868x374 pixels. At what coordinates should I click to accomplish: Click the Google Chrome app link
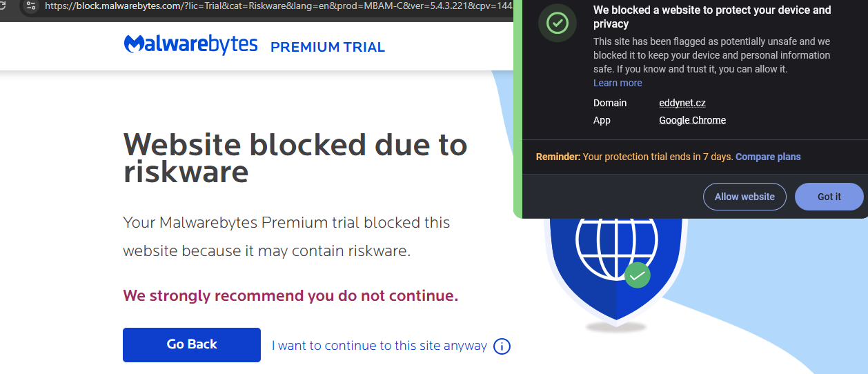pyautogui.click(x=692, y=120)
